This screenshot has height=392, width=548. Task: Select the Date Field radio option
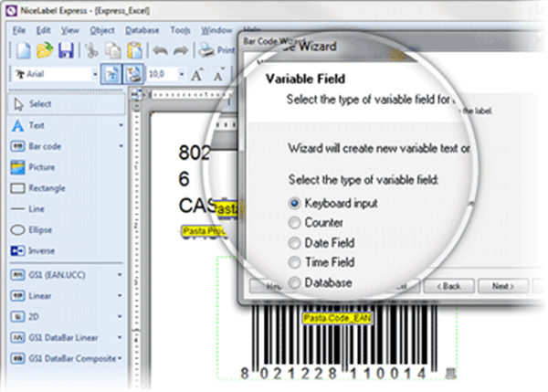point(294,243)
